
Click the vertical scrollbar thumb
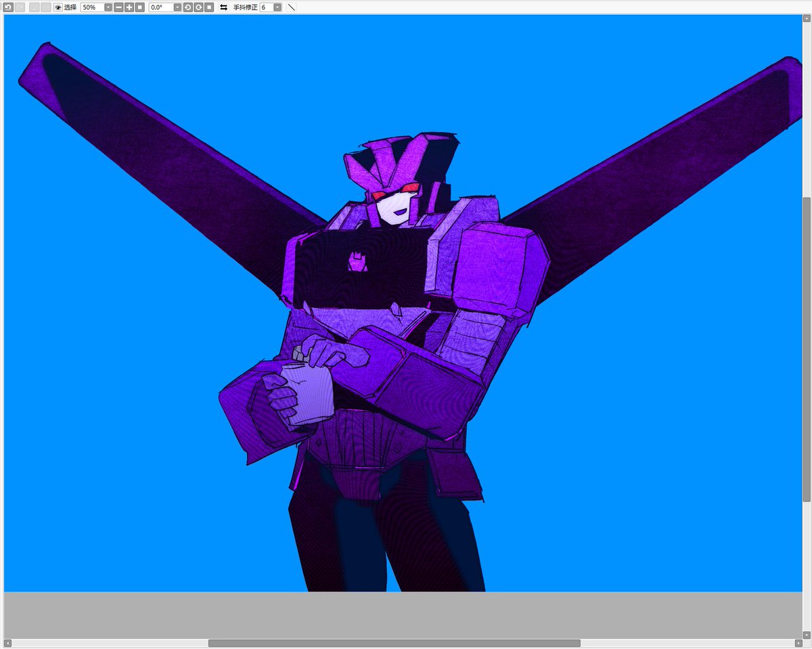click(x=807, y=349)
